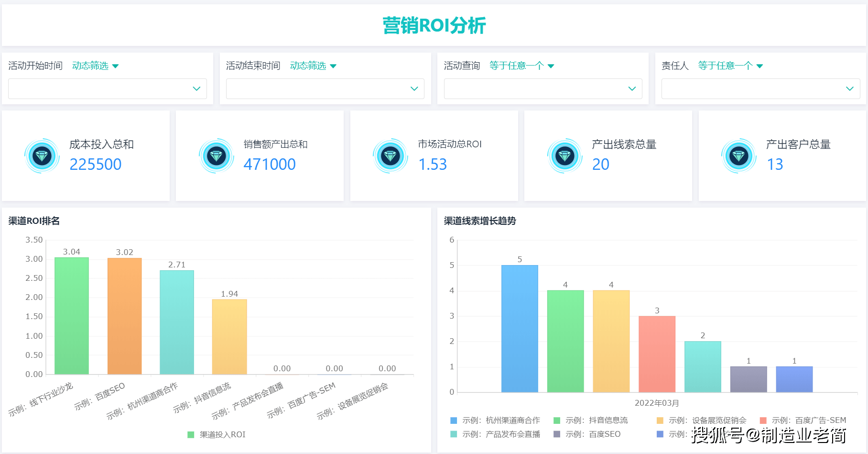The width and height of the screenshot is (868, 454).
Task: Select the 渠道线索增长趋势 chart title
Action: [x=480, y=221]
